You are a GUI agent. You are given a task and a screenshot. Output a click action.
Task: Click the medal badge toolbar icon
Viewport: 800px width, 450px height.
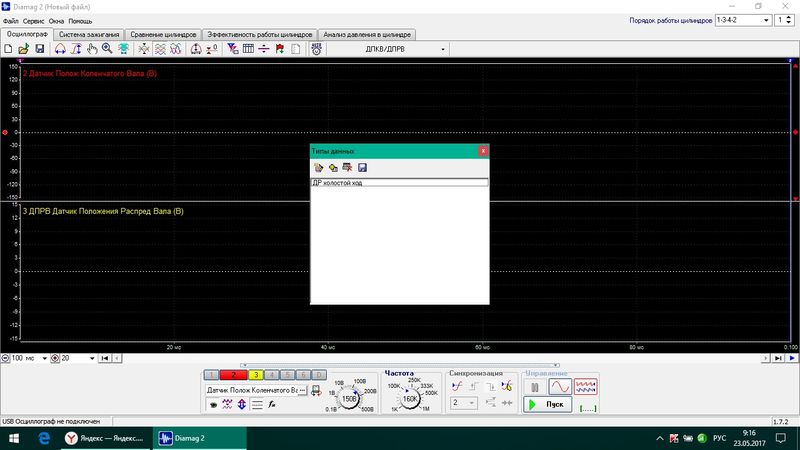pyautogui.click(x=316, y=49)
